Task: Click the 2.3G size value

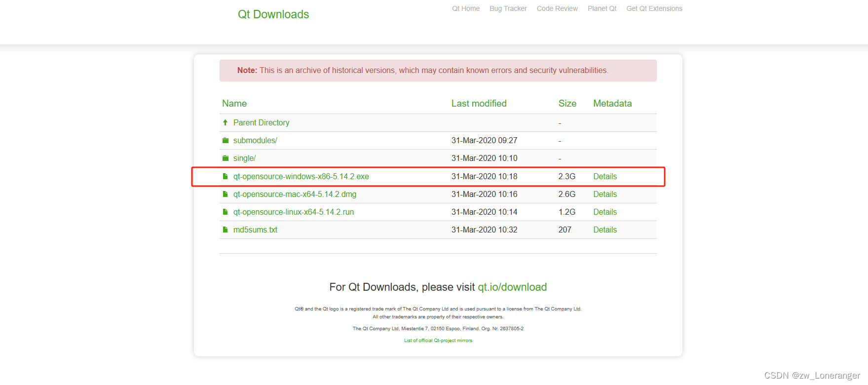Action: (x=567, y=177)
